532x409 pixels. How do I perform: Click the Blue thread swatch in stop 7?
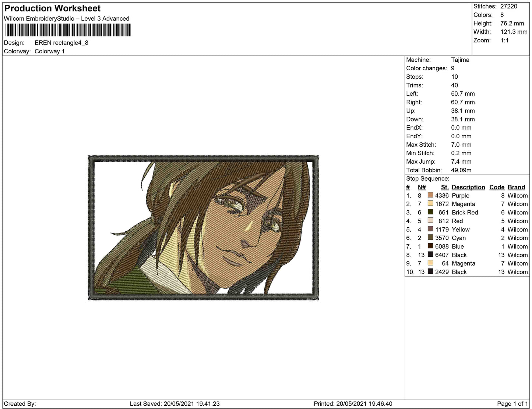coord(430,246)
